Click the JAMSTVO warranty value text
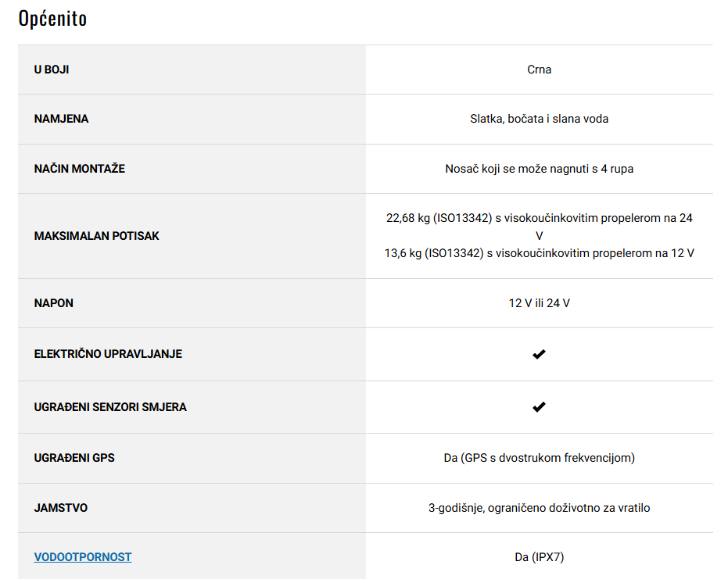The height and width of the screenshot is (579, 728). click(x=539, y=508)
